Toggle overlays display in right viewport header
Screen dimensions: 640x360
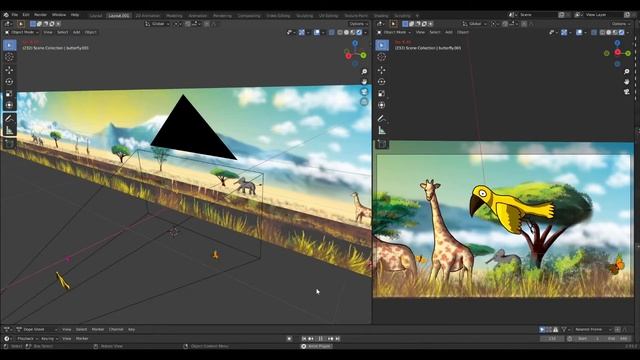coord(579,32)
